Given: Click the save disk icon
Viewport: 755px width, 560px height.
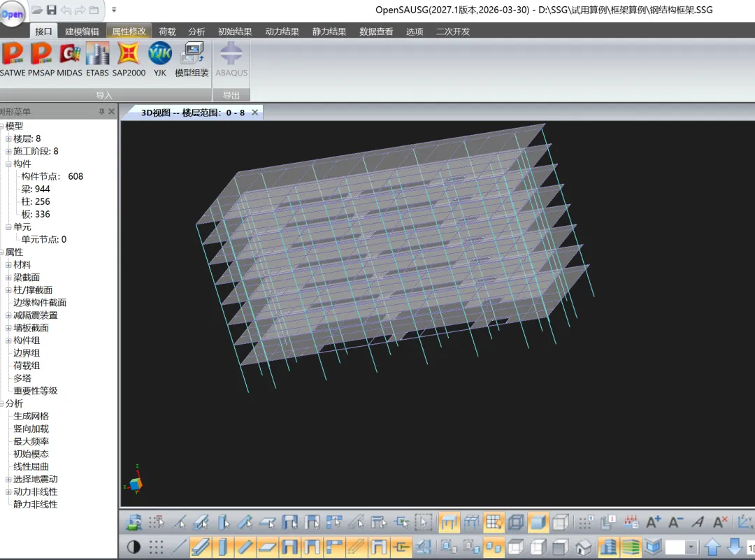Looking at the screenshot, I should click(52, 10).
